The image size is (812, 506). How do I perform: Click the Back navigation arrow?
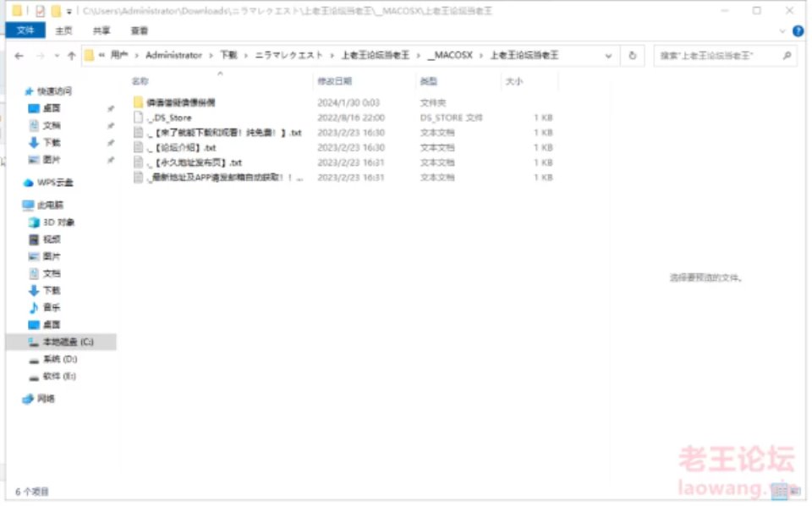click(x=19, y=56)
